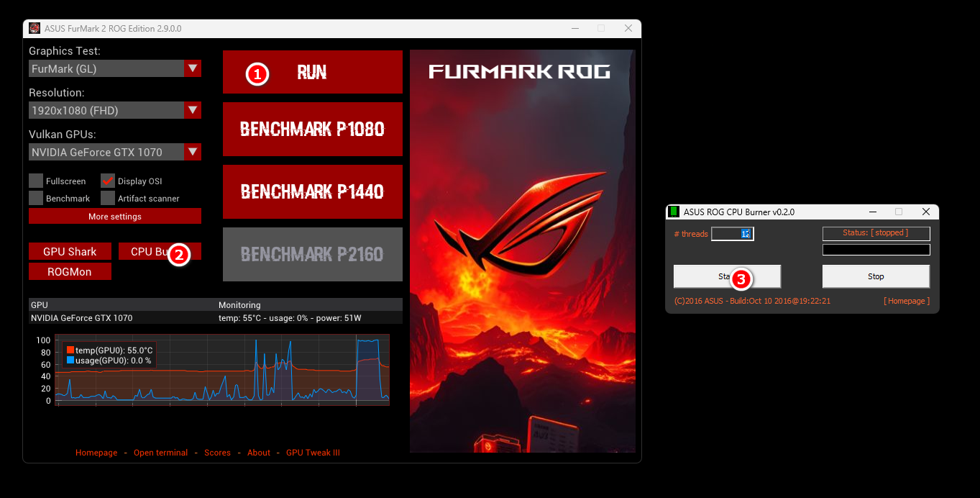This screenshot has height=498, width=980.
Task: Expand the Resolution dropdown showing 1920x1080 (FHD)
Action: [115, 110]
